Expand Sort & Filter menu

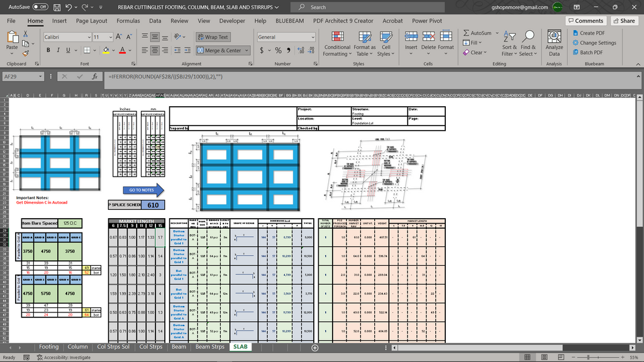509,43
